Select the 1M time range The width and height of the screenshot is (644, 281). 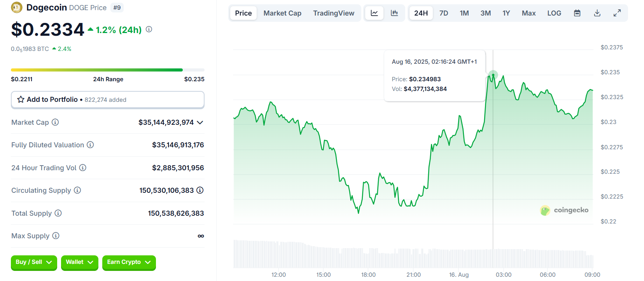464,13
